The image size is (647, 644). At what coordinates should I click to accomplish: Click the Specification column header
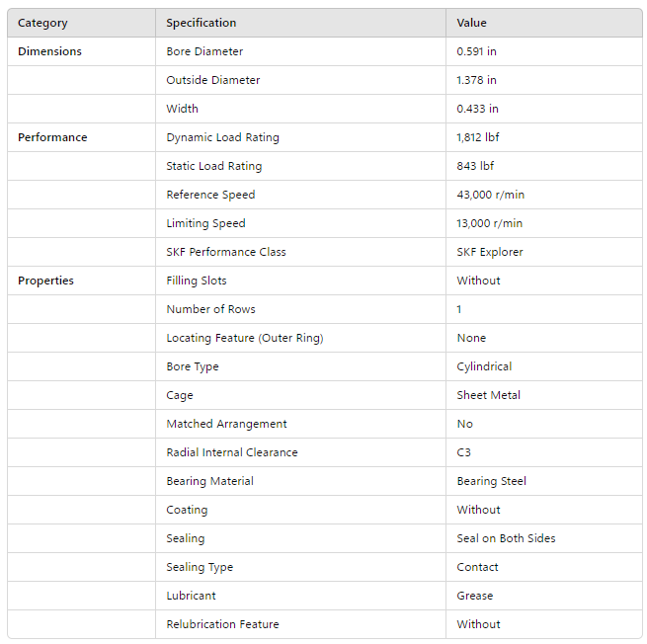(x=202, y=23)
